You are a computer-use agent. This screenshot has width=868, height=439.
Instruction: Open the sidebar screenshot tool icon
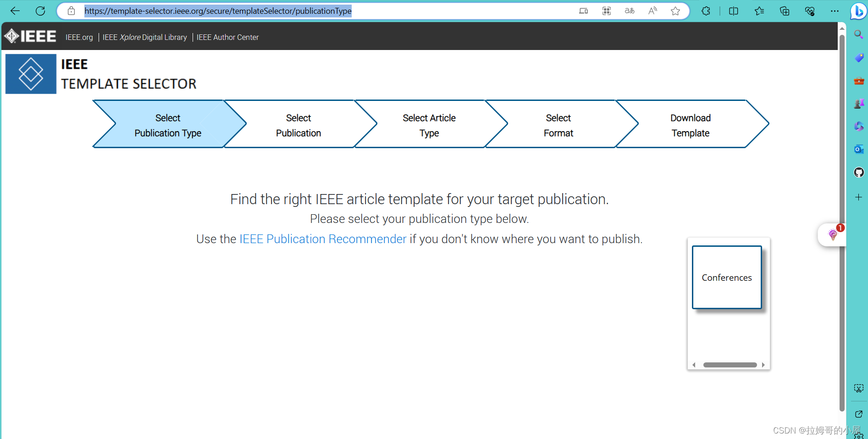(x=859, y=389)
